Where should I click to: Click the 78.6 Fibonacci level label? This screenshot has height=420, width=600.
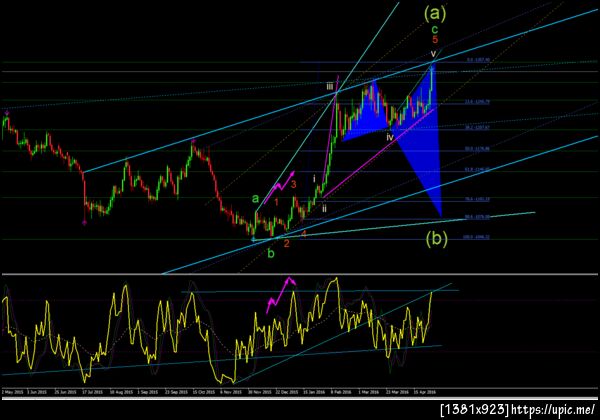point(477,199)
